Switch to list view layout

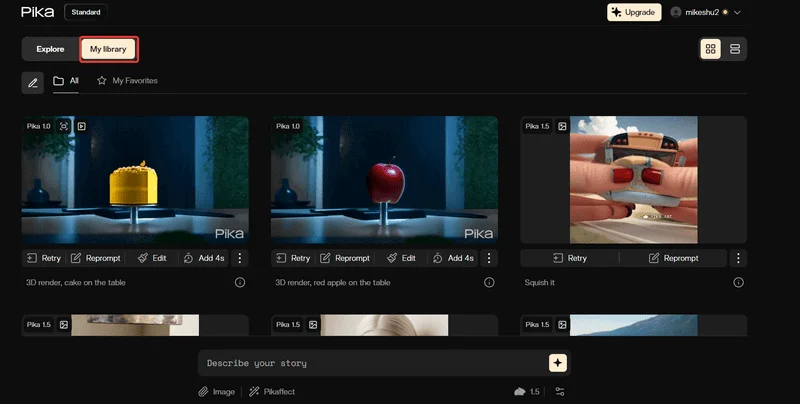pos(735,49)
